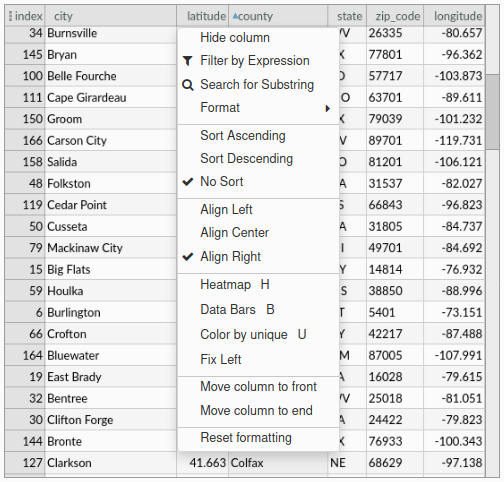Open Search for Substring
Viewport: 504px width, 482px height.
pos(258,85)
